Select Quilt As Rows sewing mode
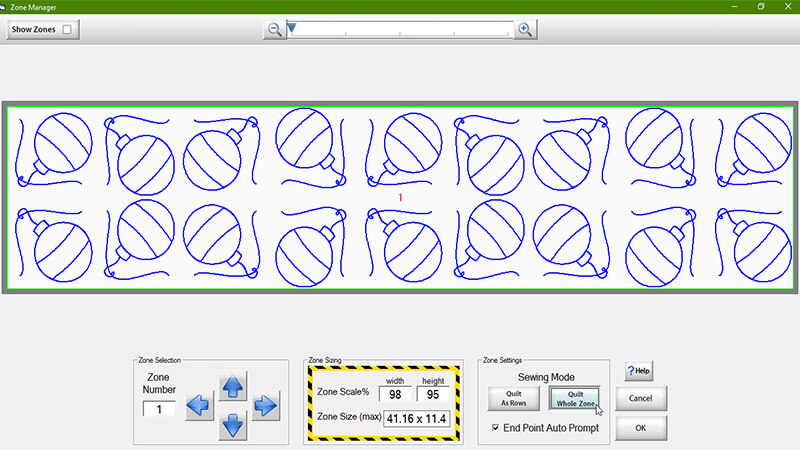This screenshot has width=800, height=450. pos(511,398)
